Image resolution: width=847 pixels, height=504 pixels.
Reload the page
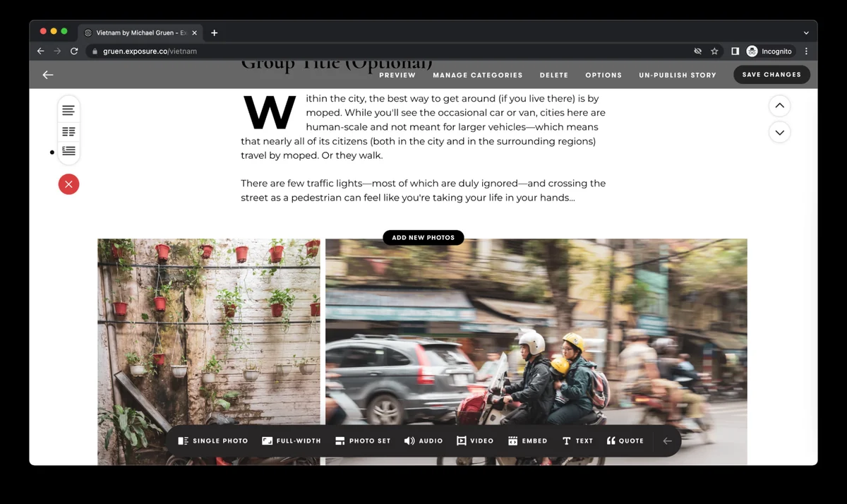74,52
